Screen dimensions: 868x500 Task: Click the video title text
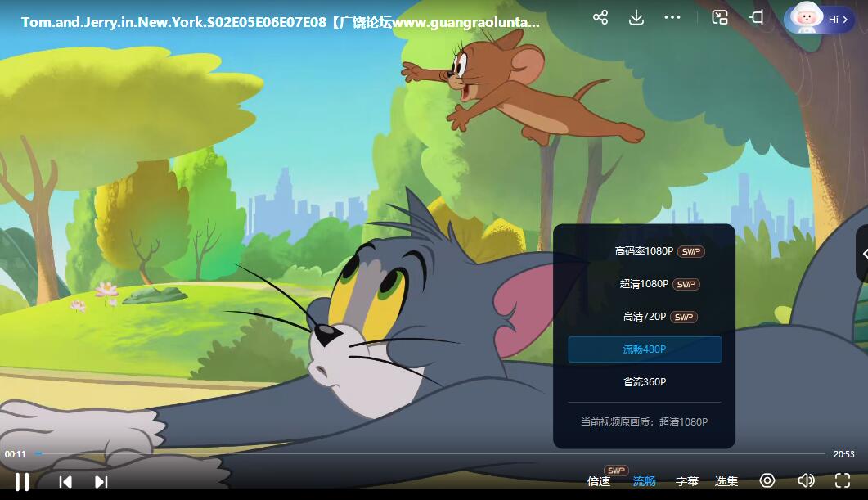[280, 22]
